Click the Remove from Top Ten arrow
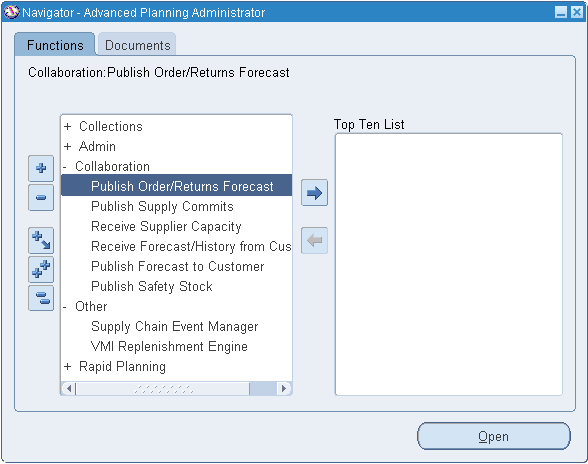 point(314,240)
